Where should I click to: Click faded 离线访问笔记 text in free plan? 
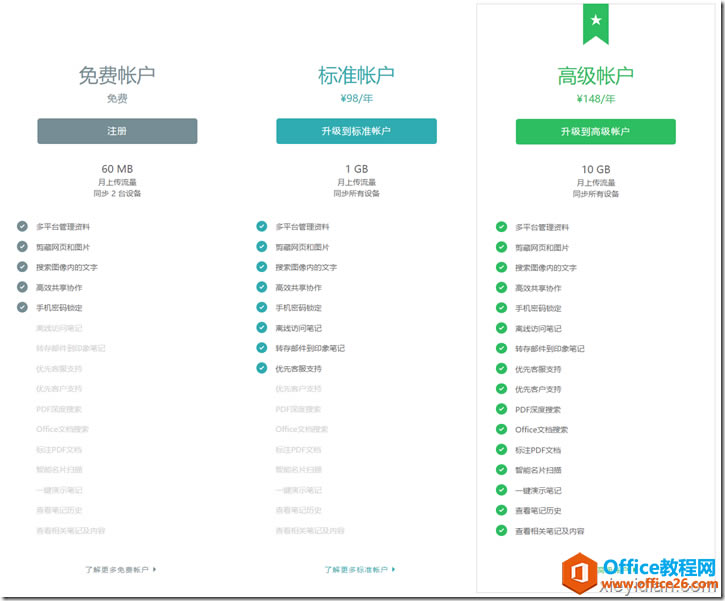point(59,328)
